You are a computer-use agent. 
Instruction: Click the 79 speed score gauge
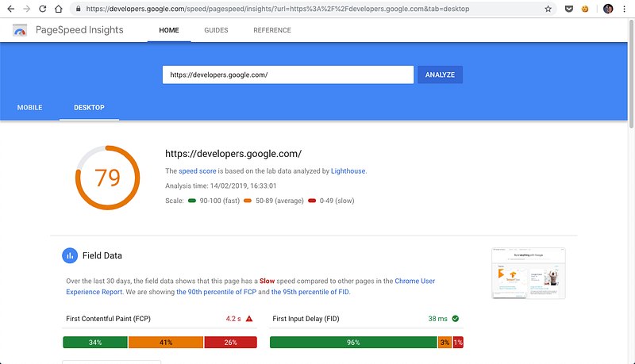point(108,178)
